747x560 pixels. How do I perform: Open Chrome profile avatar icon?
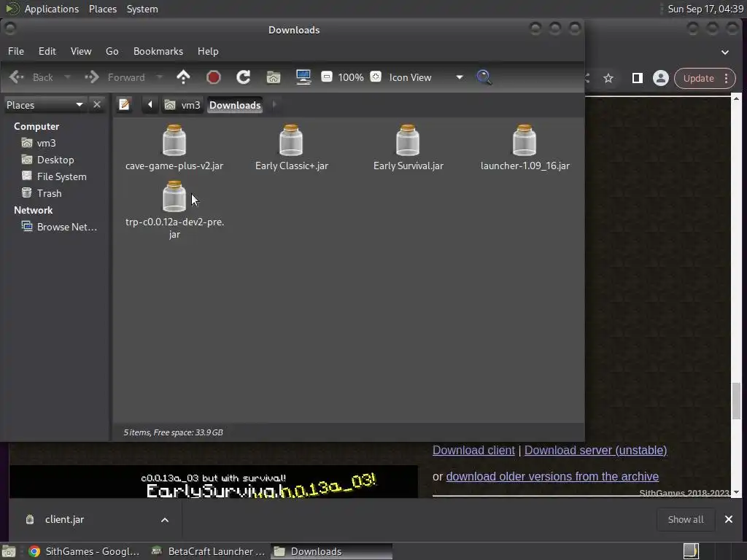(x=661, y=78)
